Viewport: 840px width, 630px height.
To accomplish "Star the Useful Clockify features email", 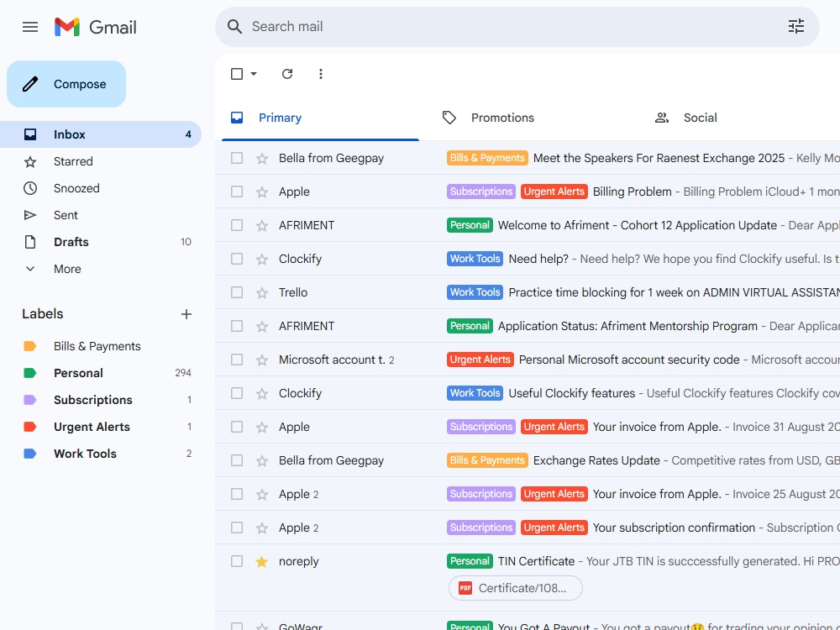I will tap(261, 394).
